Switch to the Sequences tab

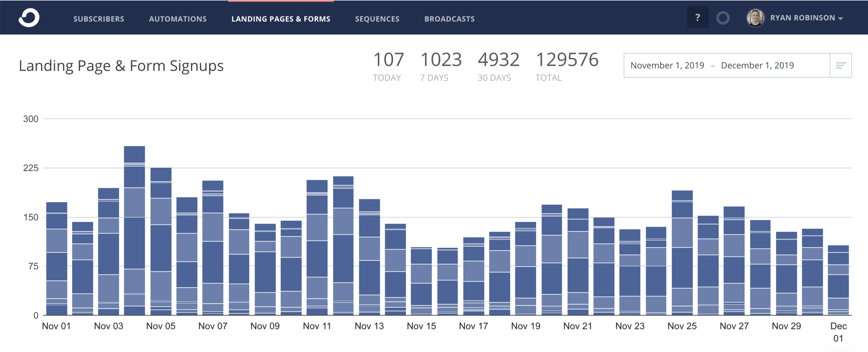point(377,19)
